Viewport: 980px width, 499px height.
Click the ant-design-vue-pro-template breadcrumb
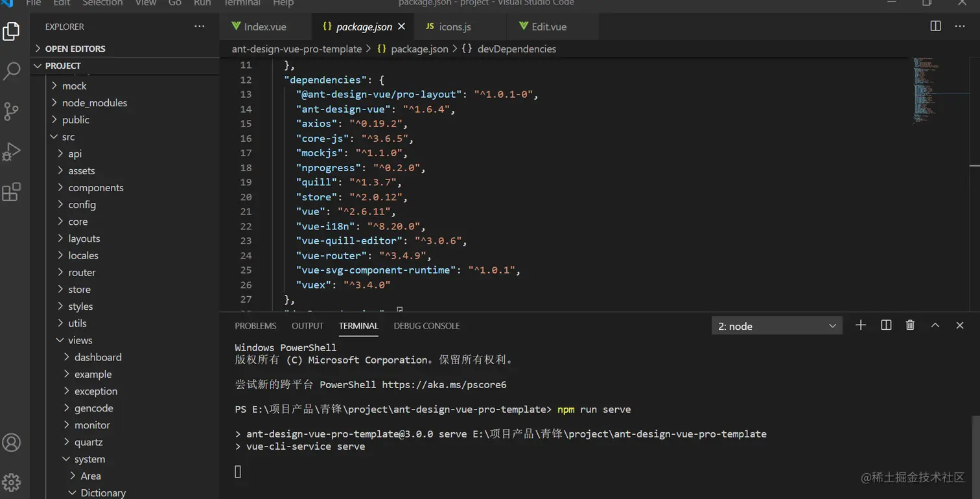coord(297,49)
